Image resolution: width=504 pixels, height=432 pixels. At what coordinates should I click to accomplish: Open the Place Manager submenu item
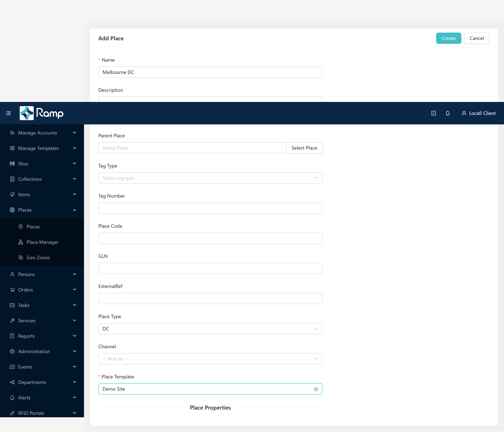(42, 242)
